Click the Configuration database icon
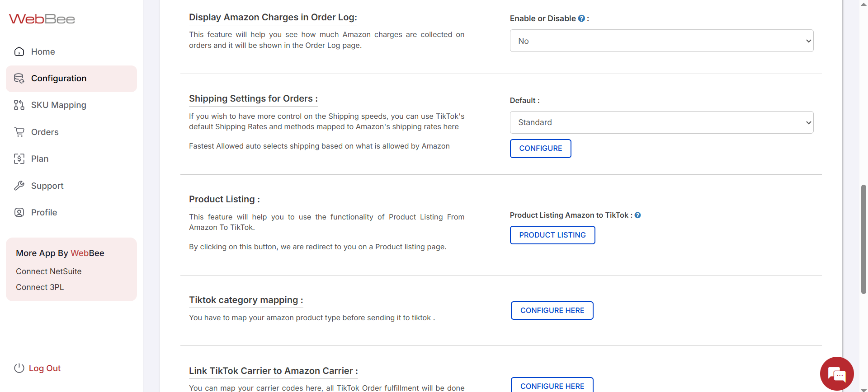 click(x=19, y=79)
